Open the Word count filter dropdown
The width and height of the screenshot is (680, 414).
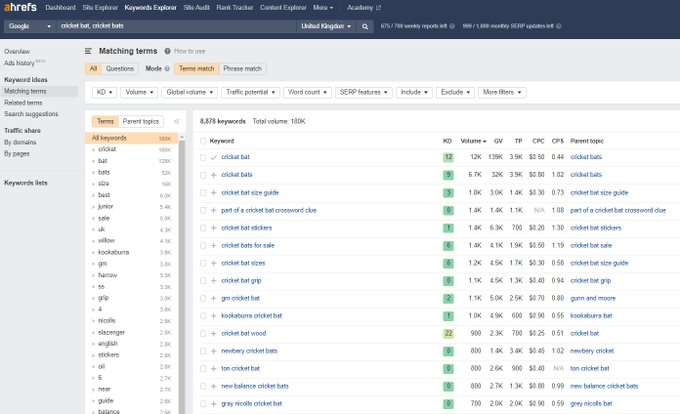307,92
